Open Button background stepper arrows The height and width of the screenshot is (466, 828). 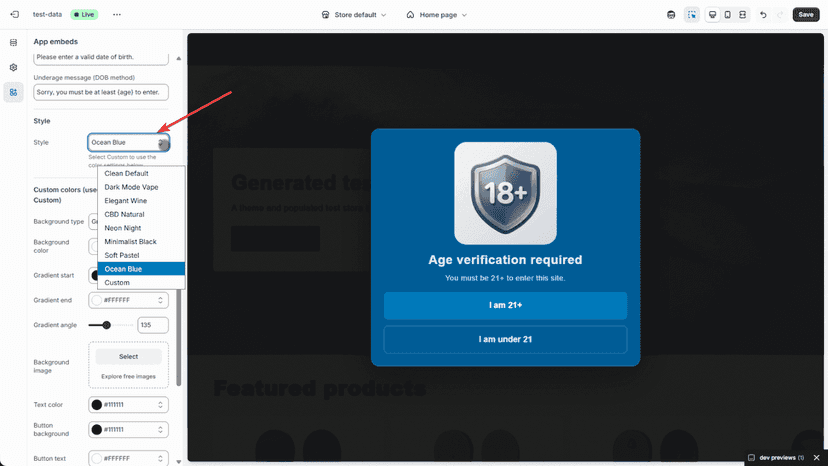pyautogui.click(x=160, y=430)
